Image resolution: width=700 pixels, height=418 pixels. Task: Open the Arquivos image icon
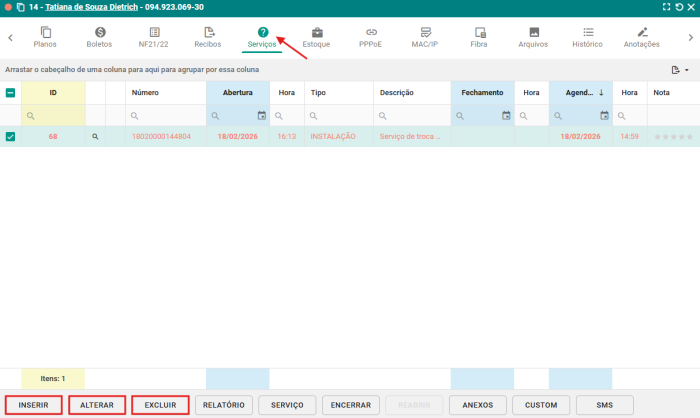pyautogui.click(x=533, y=33)
